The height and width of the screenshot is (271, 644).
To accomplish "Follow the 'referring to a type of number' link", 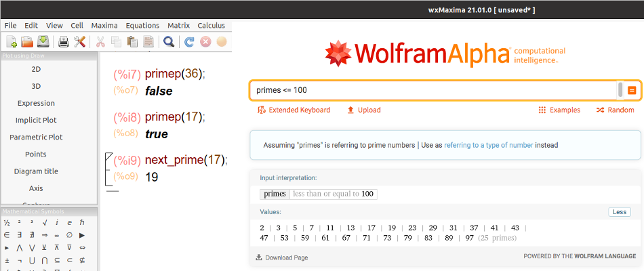I will tap(489, 145).
